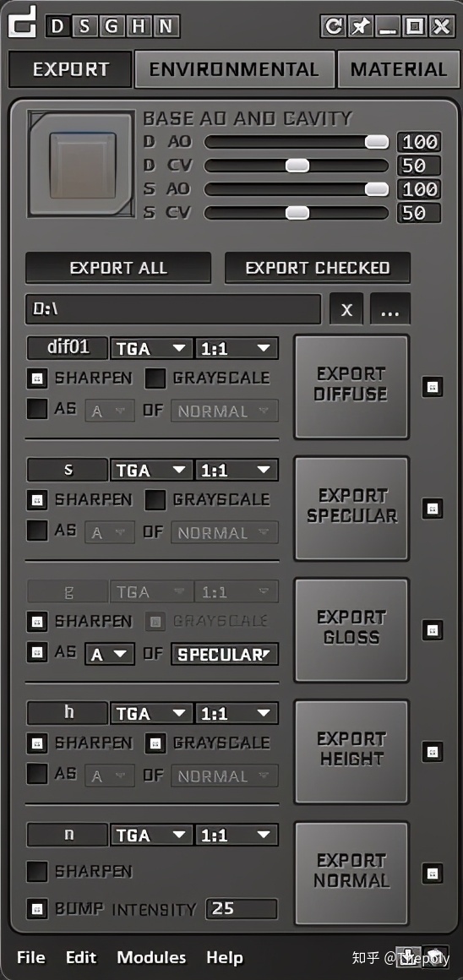The height and width of the screenshot is (980, 463).
Task: Click the dDo logo icon at top left
Action: (x=22, y=22)
